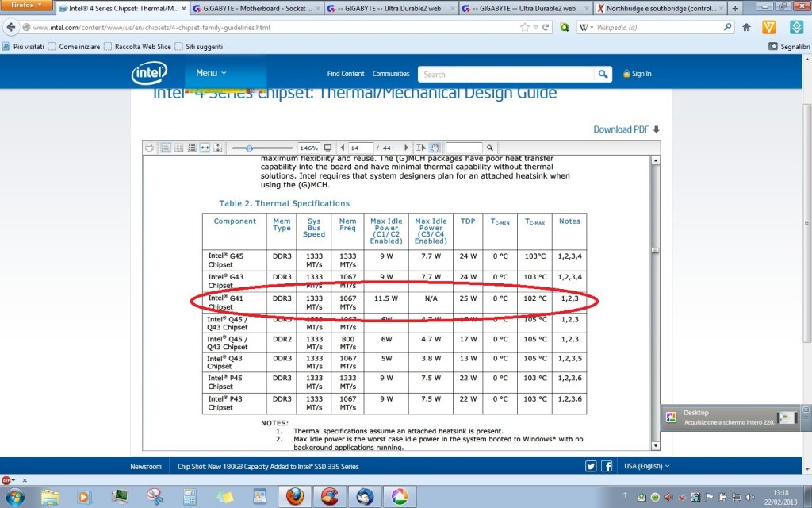Open the Wikipedia search engine dropdown

586,28
